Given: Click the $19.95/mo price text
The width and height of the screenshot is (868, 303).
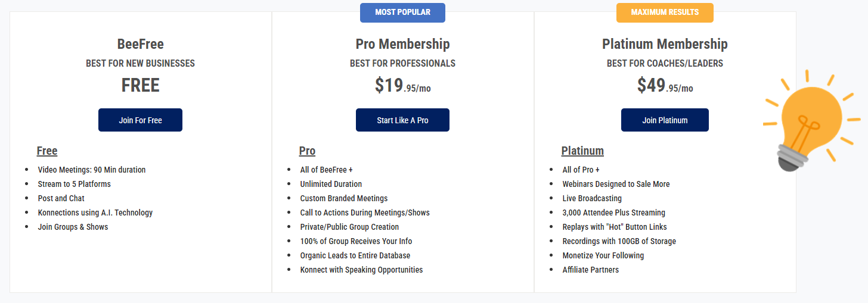Looking at the screenshot, I should 402,86.
